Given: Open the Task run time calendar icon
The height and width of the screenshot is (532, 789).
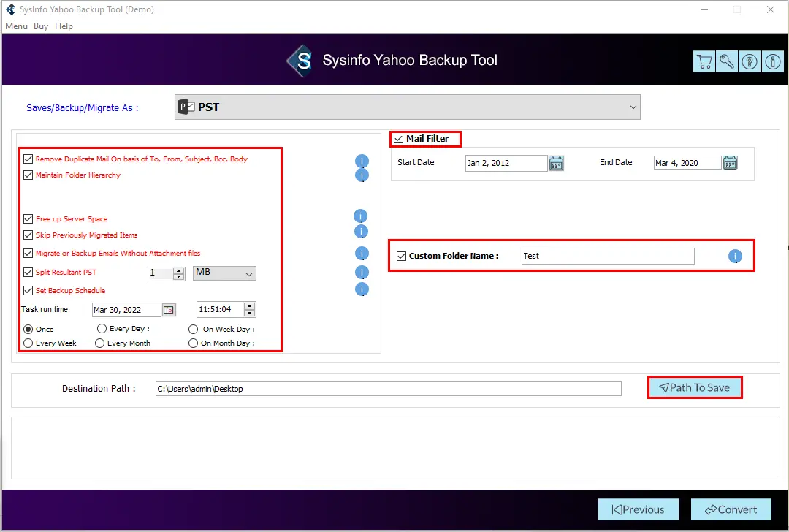Looking at the screenshot, I should click(168, 310).
